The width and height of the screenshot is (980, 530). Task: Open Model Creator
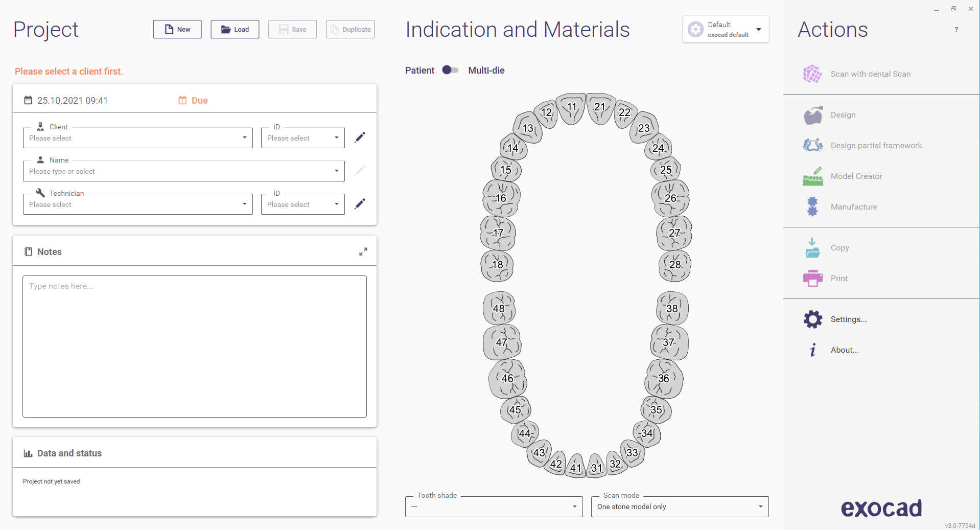pos(813,176)
